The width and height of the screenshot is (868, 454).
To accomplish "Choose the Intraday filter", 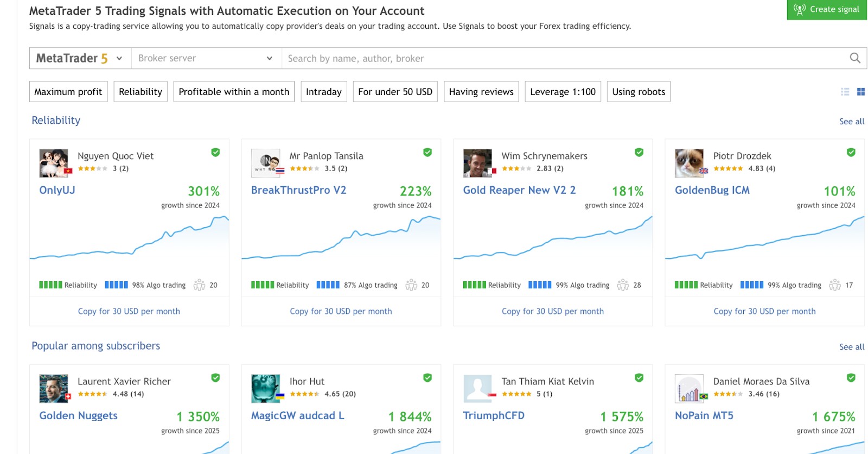I will pyautogui.click(x=324, y=92).
